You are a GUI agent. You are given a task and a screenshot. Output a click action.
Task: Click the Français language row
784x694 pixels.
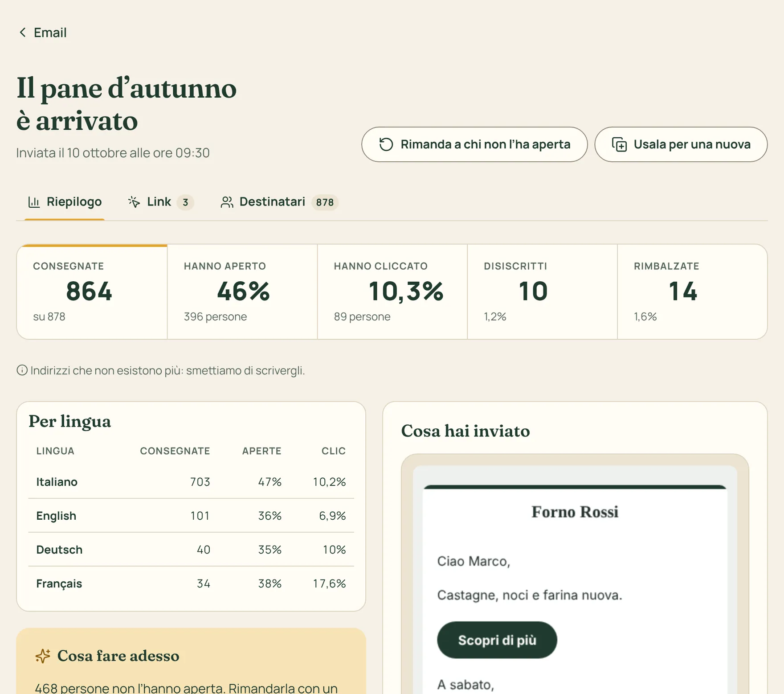tap(191, 583)
